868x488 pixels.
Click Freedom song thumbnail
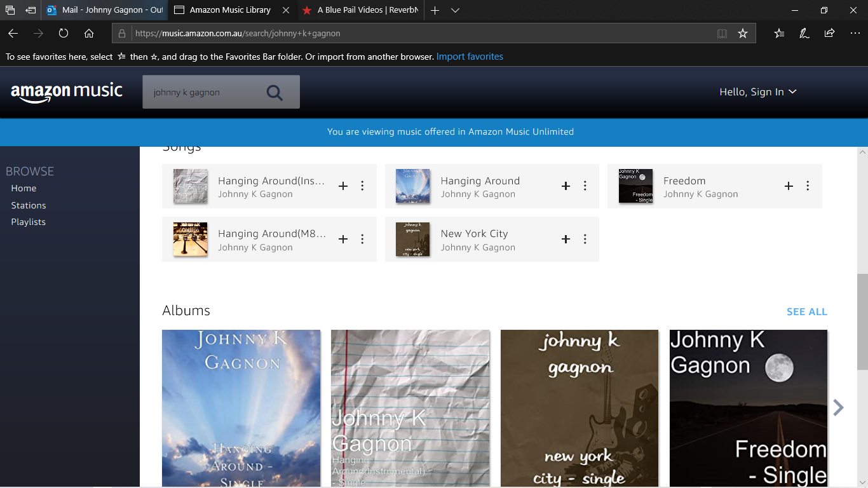[x=635, y=186]
